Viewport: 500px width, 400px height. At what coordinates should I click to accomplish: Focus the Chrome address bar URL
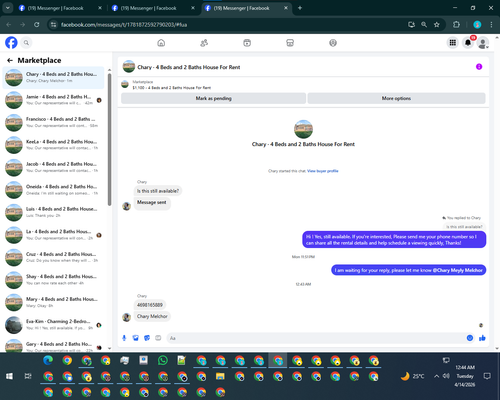click(124, 25)
